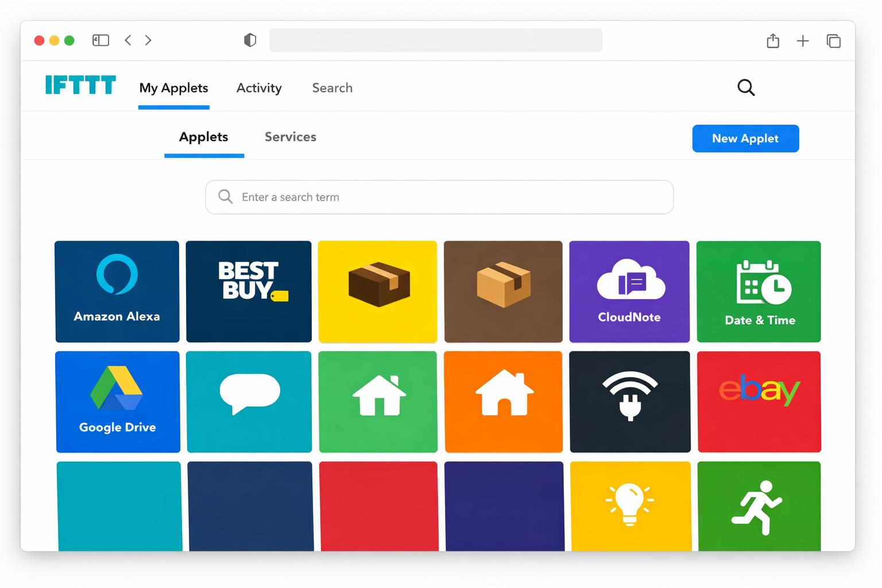Image resolution: width=882 pixels, height=588 pixels.
Task: Toggle the browser sidebar panel
Action: pyautogui.click(x=100, y=40)
